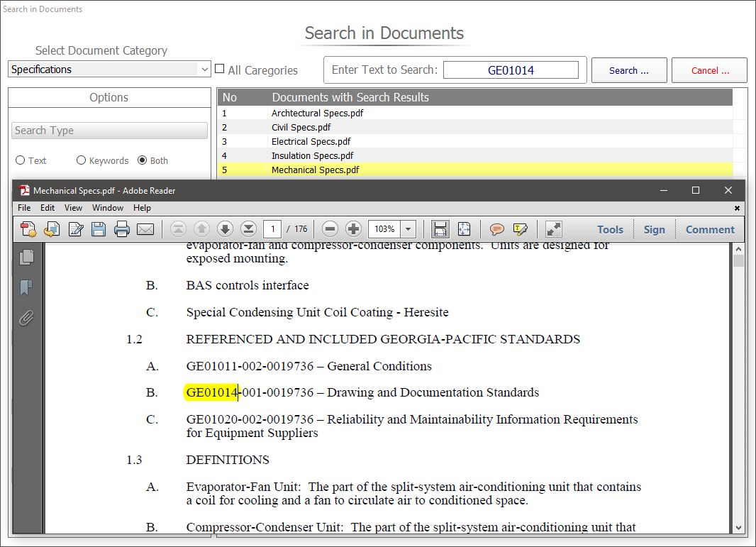Click the email envelope icon
The image size is (756, 547).
pos(145,229)
